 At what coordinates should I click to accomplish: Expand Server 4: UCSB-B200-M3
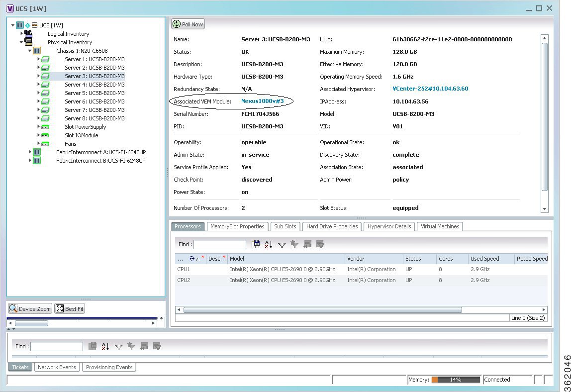[x=38, y=84]
